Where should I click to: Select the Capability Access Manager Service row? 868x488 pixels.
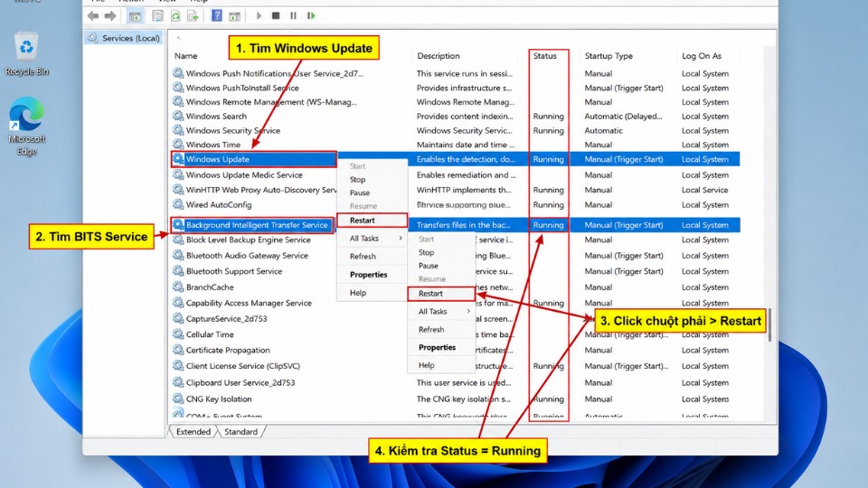point(455,303)
